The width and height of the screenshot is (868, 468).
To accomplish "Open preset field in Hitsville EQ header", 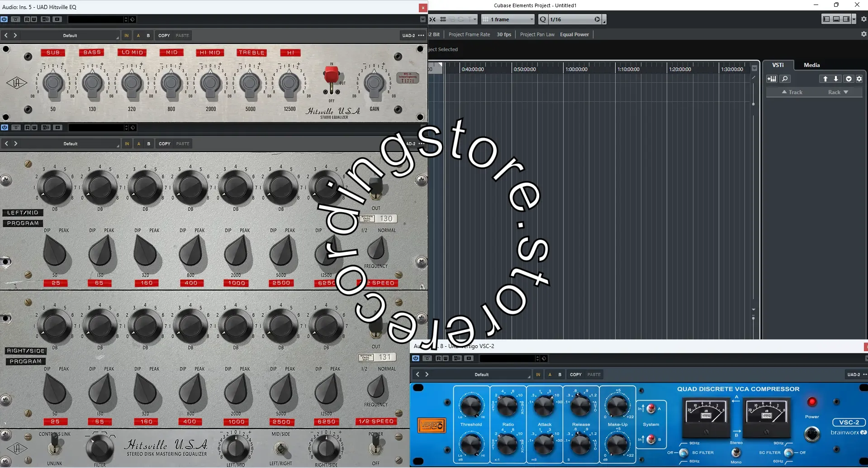I will 95,19.
